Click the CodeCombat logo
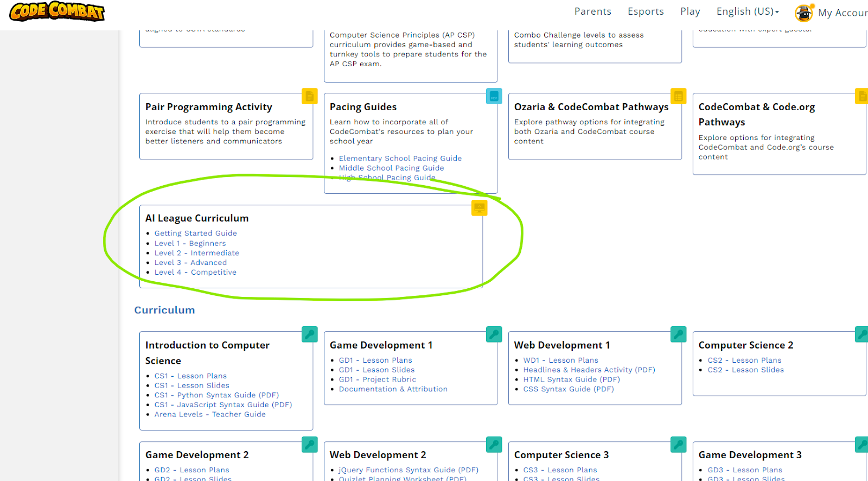The height and width of the screenshot is (481, 868). [57, 11]
